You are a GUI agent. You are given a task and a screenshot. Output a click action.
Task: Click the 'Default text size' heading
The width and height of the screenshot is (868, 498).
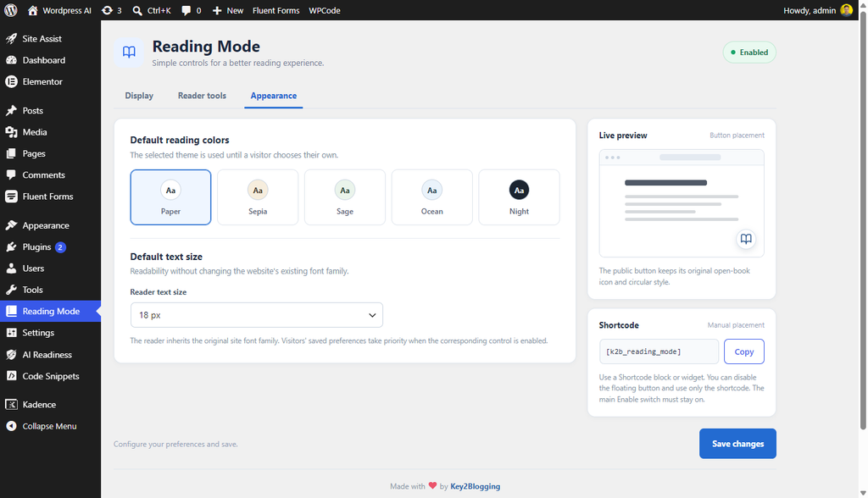(x=166, y=257)
